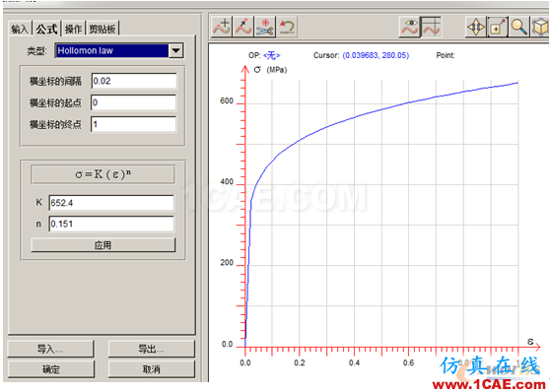
Task: Click the 取消 cancel button
Action: click(151, 369)
